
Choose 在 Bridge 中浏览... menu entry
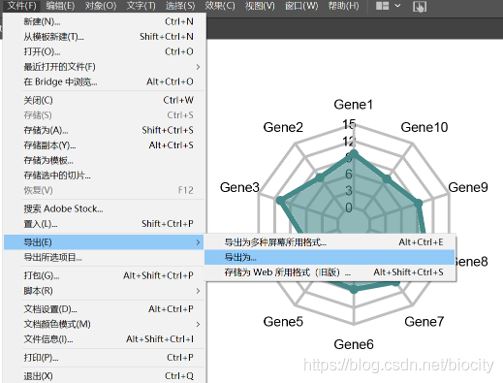(x=105, y=82)
